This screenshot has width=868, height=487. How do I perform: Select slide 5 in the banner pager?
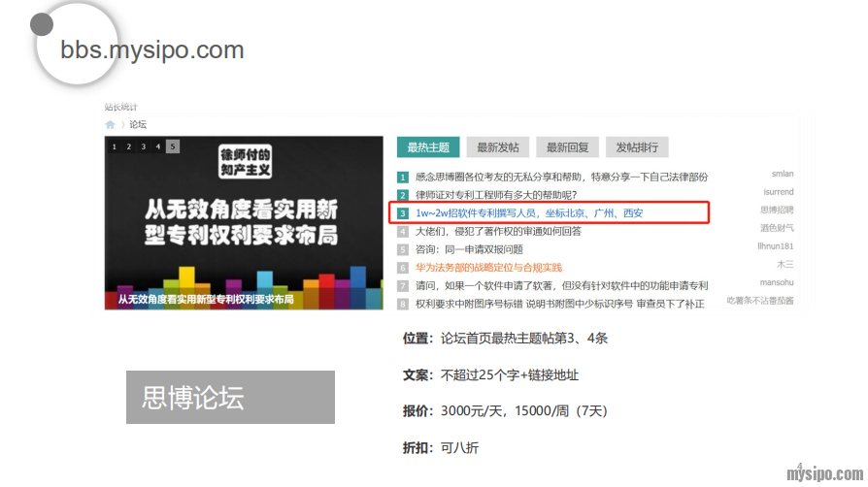pos(173,146)
